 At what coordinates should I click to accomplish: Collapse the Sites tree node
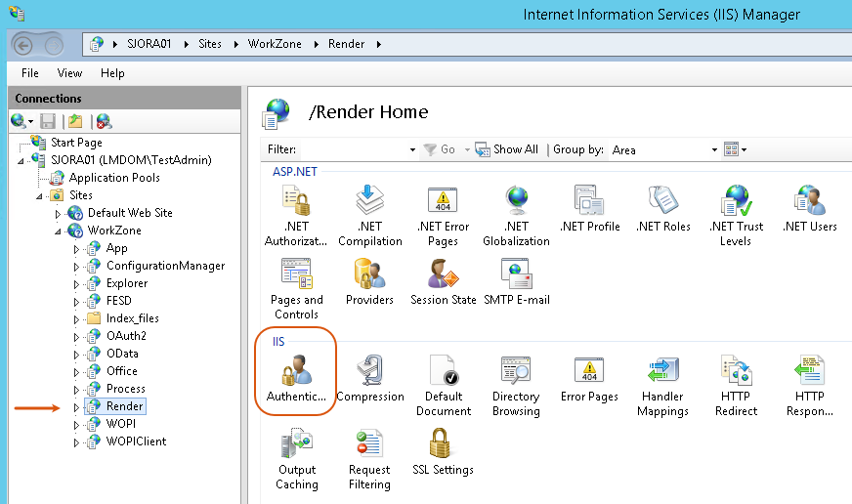(x=39, y=196)
